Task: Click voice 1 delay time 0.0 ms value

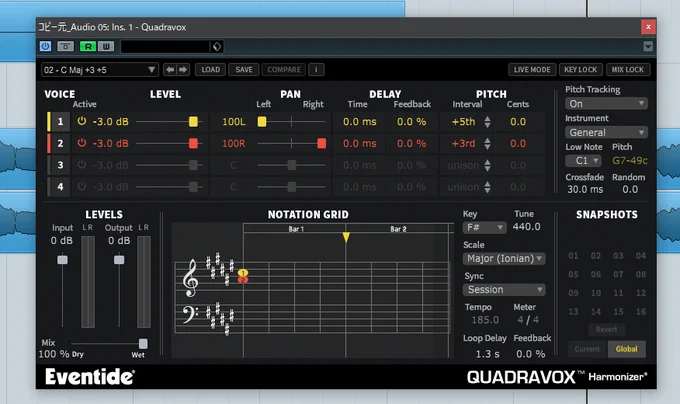Action: [x=360, y=122]
